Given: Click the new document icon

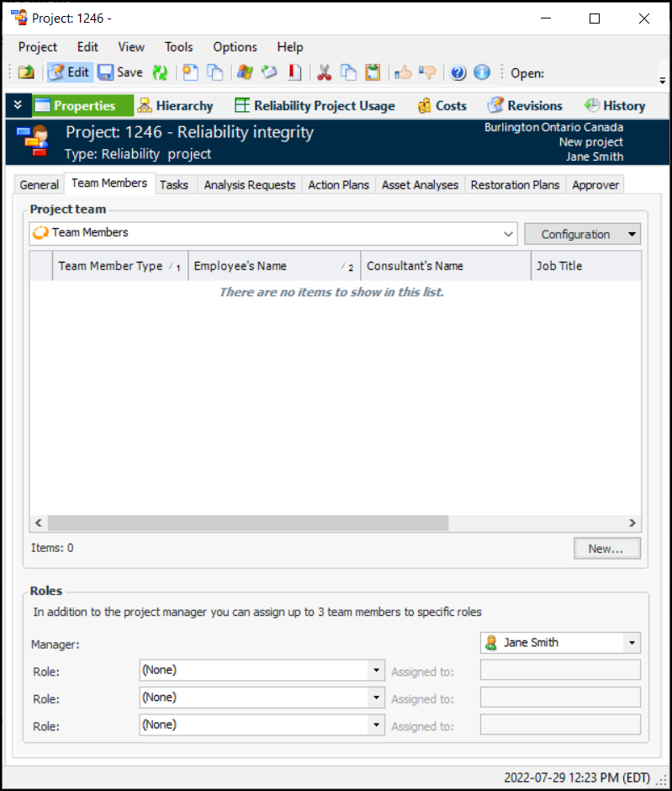Looking at the screenshot, I should pyautogui.click(x=190, y=72).
